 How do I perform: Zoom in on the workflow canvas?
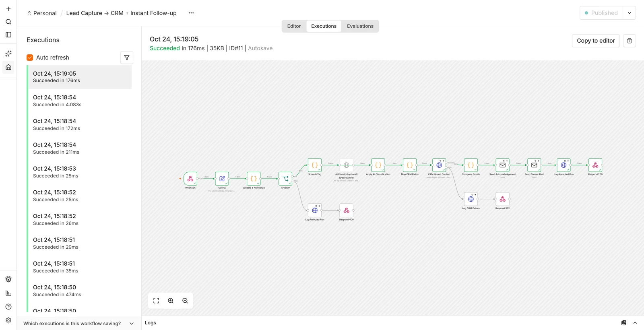[171, 301]
